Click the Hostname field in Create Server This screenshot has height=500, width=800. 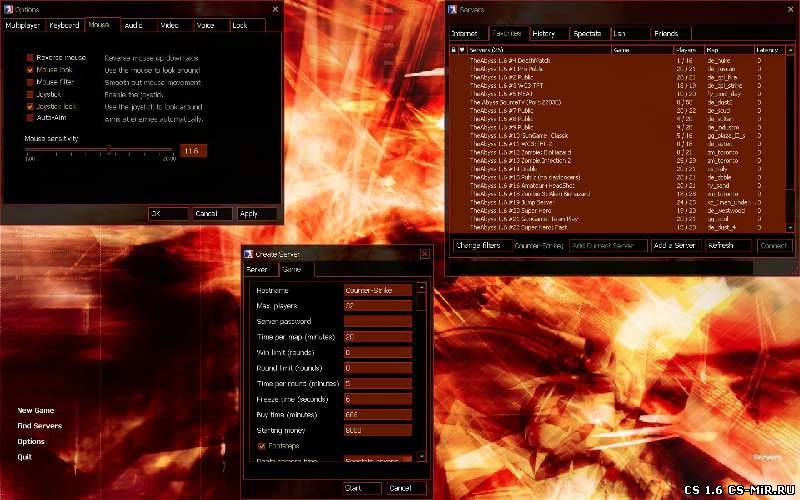click(378, 290)
